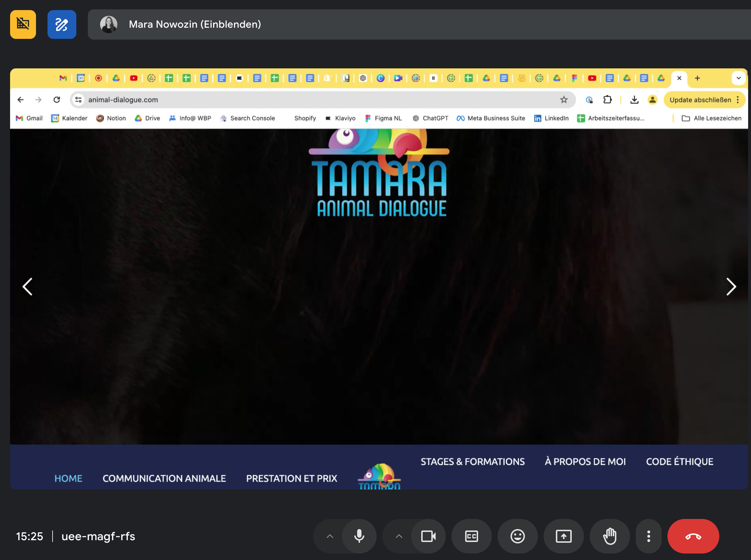Open the Drive bookmark

click(x=148, y=118)
